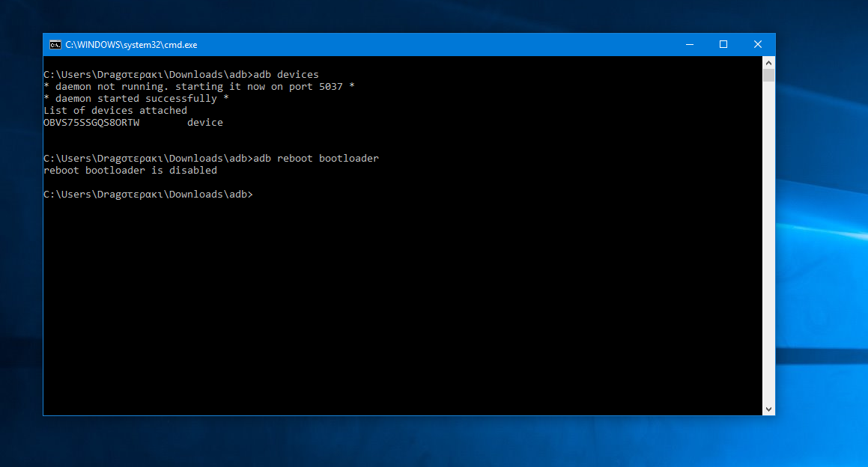
Task: Click the word "device" after the serial
Action: click(x=204, y=122)
